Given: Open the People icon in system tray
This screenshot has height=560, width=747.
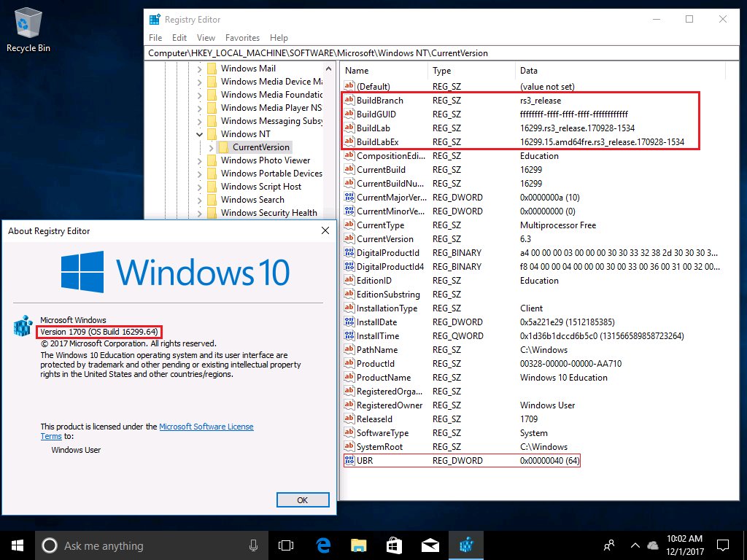Looking at the screenshot, I should point(609,545).
